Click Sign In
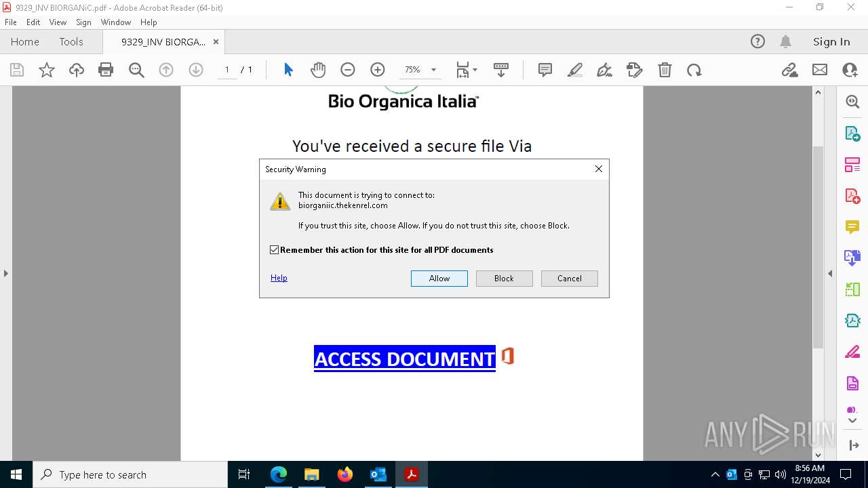The width and height of the screenshot is (868, 488). point(831,41)
